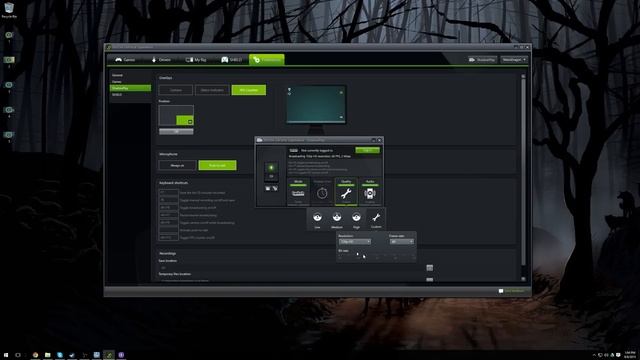Click the settings icon below ShadowPlay switch
Viewport: 640px width, 360px height.
point(275,188)
